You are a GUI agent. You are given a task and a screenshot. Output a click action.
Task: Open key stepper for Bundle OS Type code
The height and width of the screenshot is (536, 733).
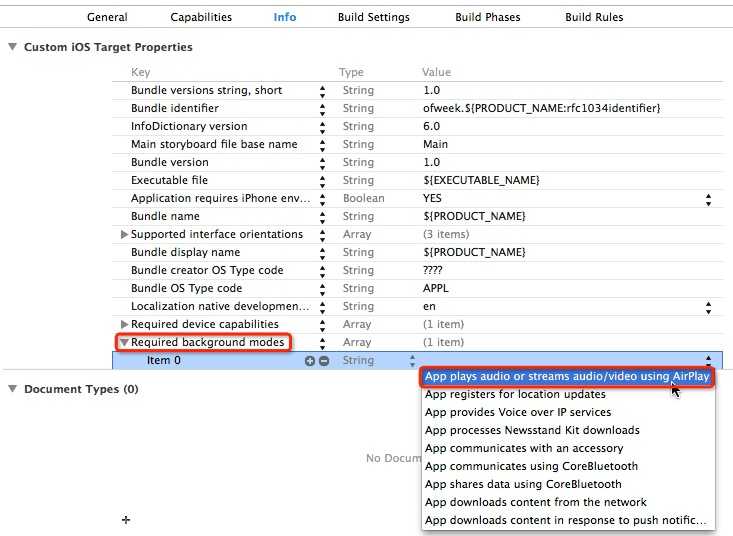pos(323,289)
